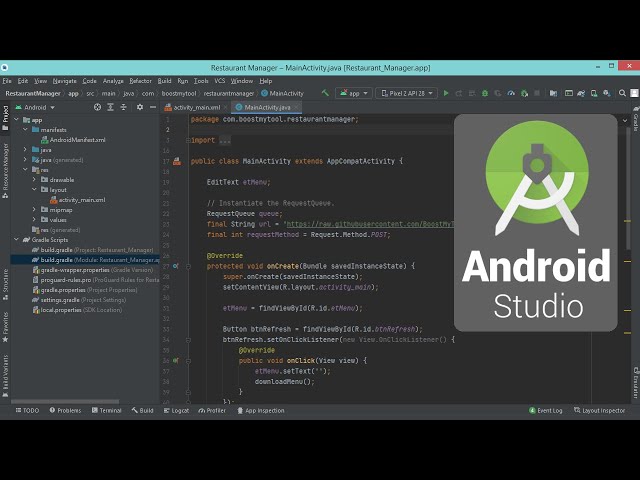The height and width of the screenshot is (480, 640).
Task: Open the Event Log
Action: pyautogui.click(x=546, y=411)
